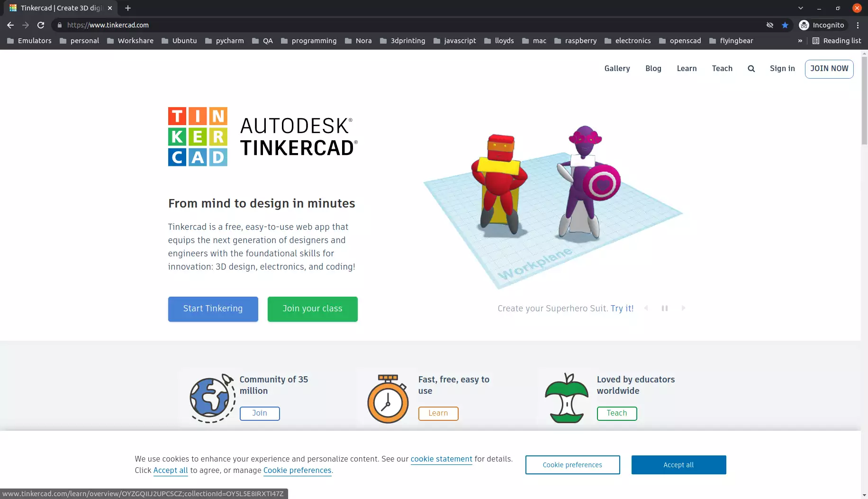Click the Incognito profile icon
Viewport: 868px width, 499px height.
click(804, 25)
